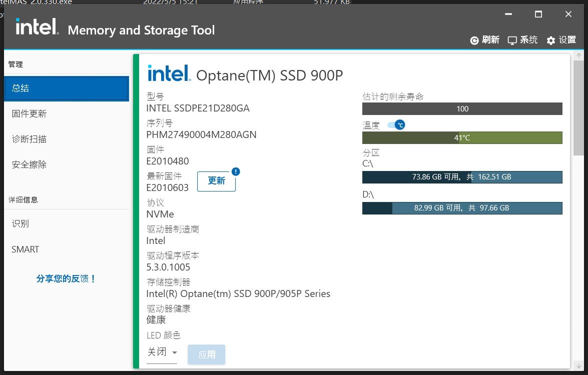Go to 安全擦除 secure erase
The width and height of the screenshot is (588, 375).
tap(29, 164)
